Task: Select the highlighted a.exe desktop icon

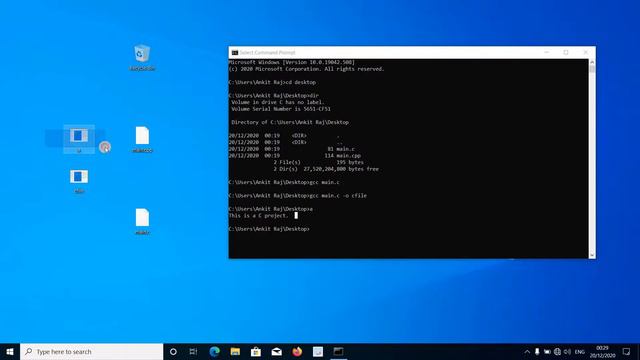Action: (79, 139)
